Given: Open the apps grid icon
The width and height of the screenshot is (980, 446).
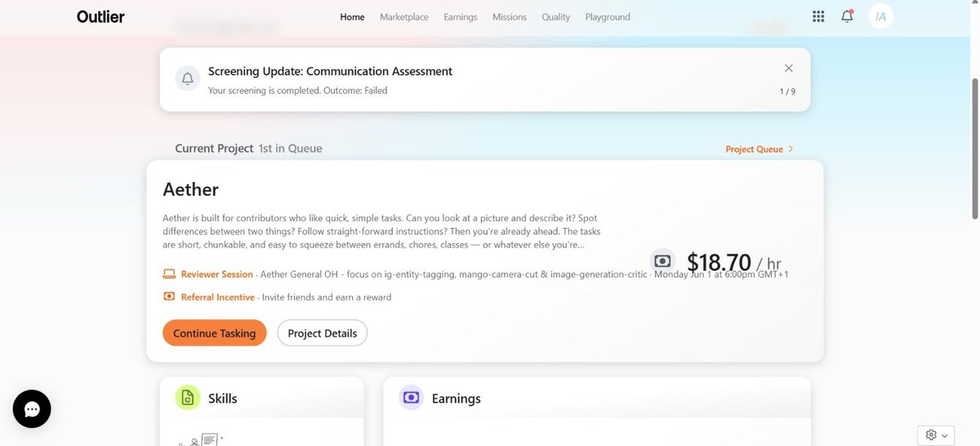Looking at the screenshot, I should tap(818, 16).
